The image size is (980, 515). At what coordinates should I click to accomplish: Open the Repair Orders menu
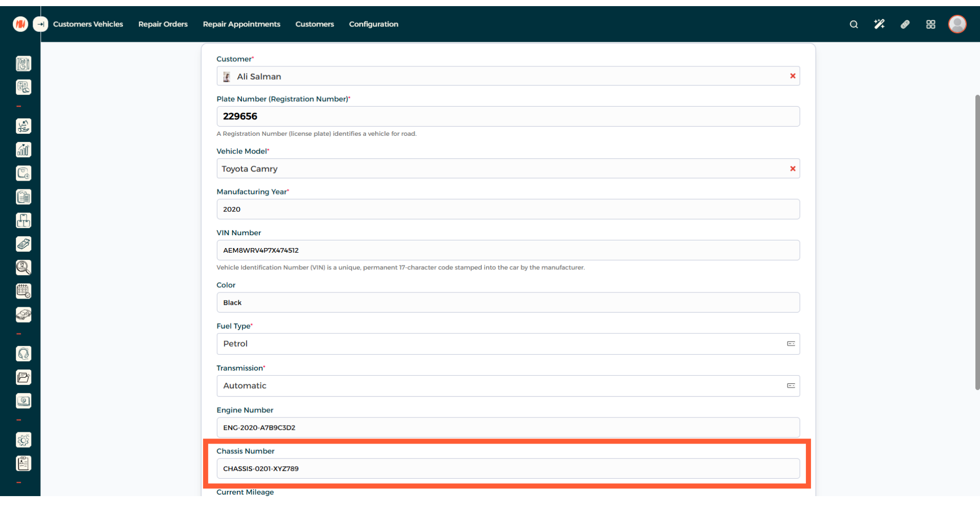click(x=163, y=24)
